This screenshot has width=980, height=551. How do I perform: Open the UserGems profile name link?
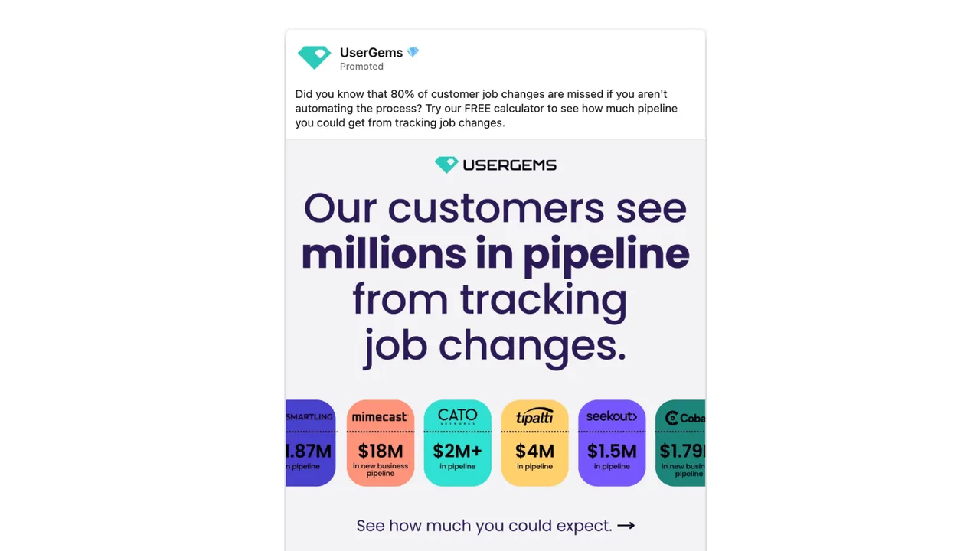click(x=371, y=53)
